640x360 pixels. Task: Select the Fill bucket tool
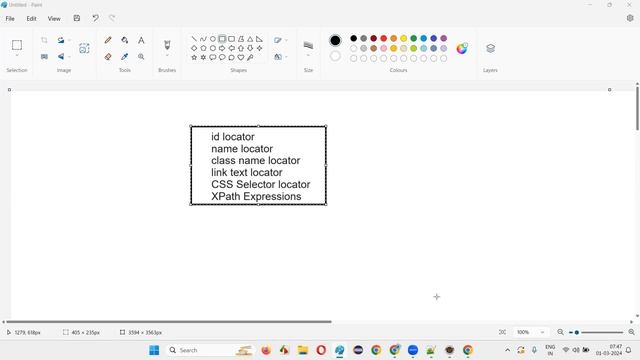(x=124, y=40)
